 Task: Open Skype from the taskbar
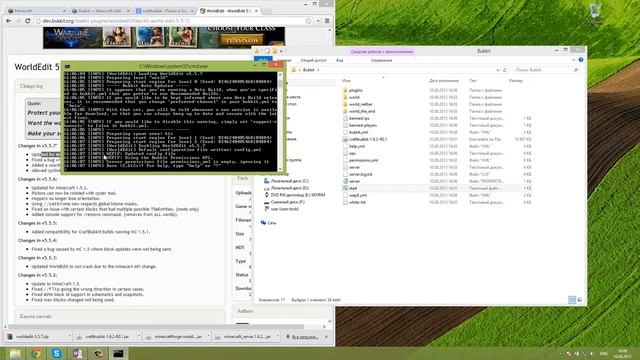56,353
